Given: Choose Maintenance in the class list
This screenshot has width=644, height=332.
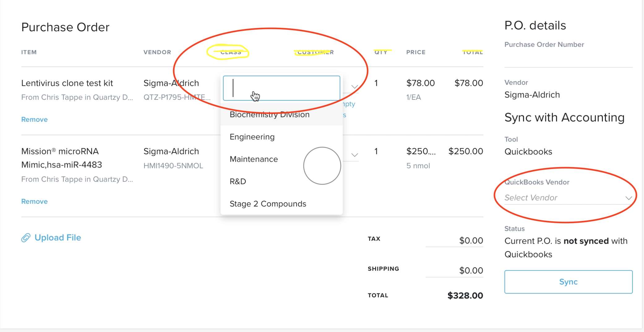Looking at the screenshot, I should pos(253,159).
